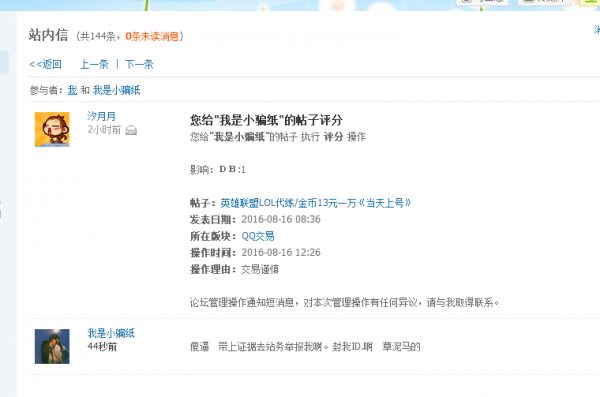The height and width of the screenshot is (397, 600).
Task: Select the 站内信 heading
Action: pos(48,35)
